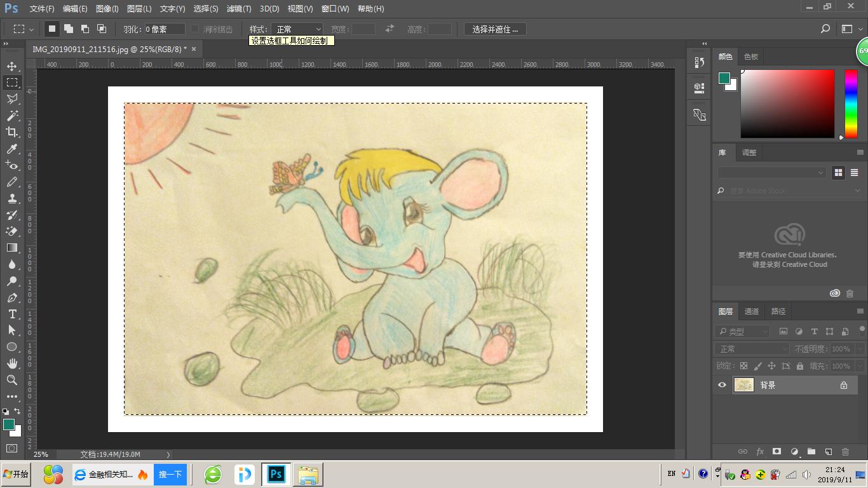Viewport: 868px width, 488px height.
Task: Click the Create New Layer icon
Action: click(x=828, y=451)
